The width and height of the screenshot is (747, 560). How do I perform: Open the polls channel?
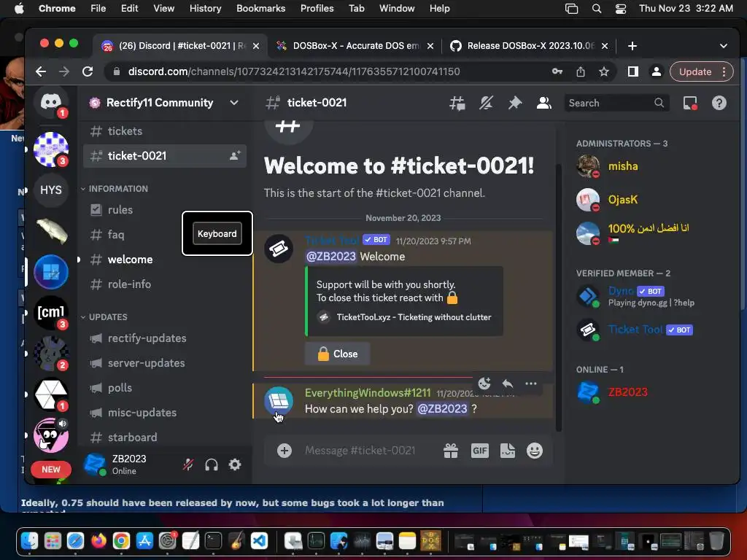pyautogui.click(x=165, y=388)
